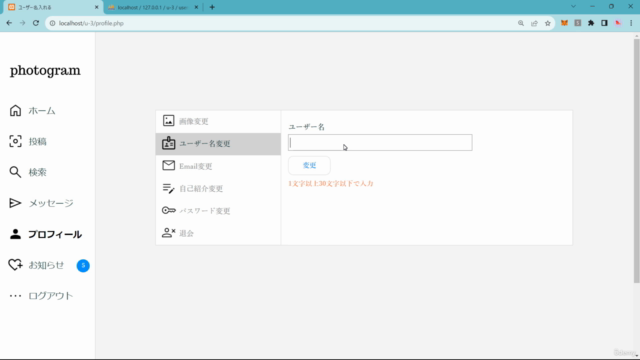Select the 画像変更 picture icon
640x360 pixels.
169,120
